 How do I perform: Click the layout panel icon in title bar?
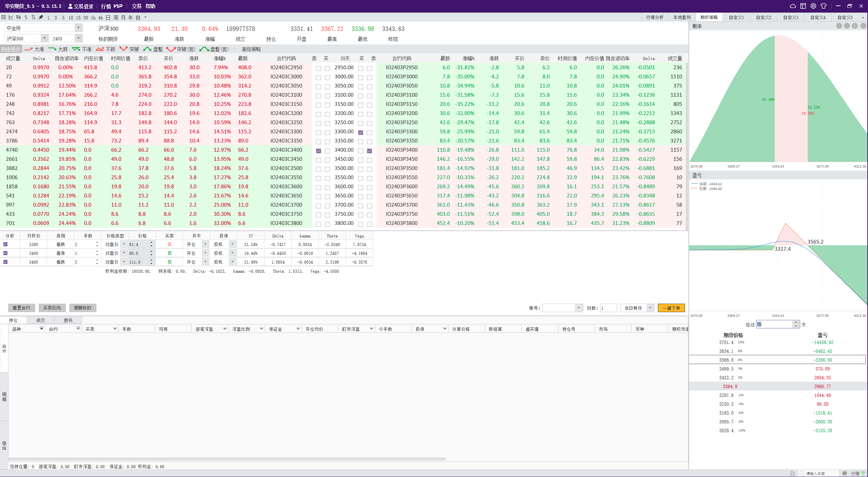[x=803, y=6]
